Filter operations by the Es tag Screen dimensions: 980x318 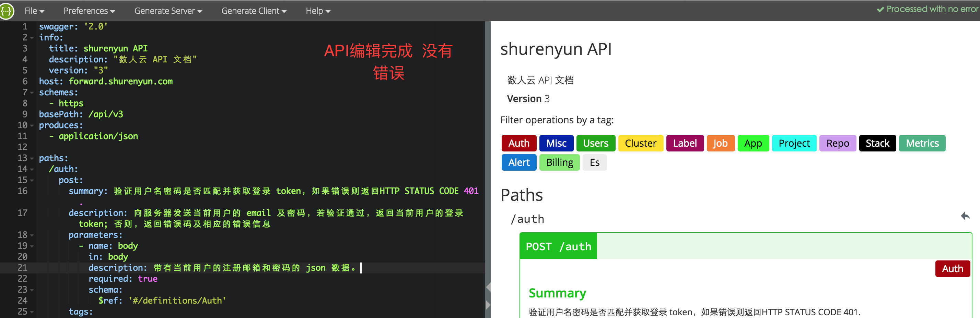point(595,163)
